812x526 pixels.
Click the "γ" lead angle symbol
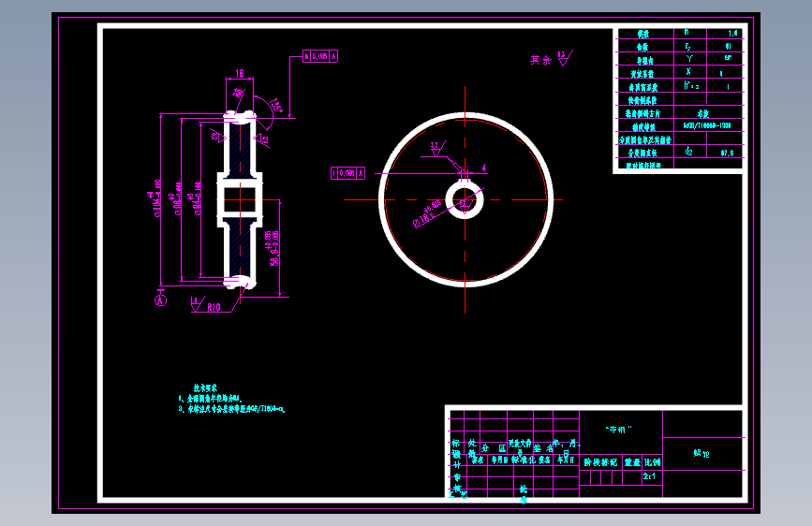click(689, 59)
